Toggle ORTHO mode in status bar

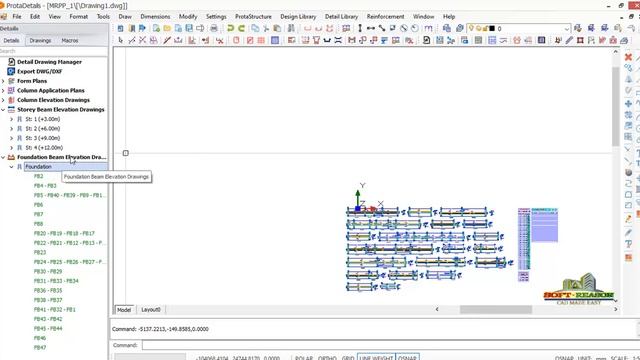tap(327, 358)
